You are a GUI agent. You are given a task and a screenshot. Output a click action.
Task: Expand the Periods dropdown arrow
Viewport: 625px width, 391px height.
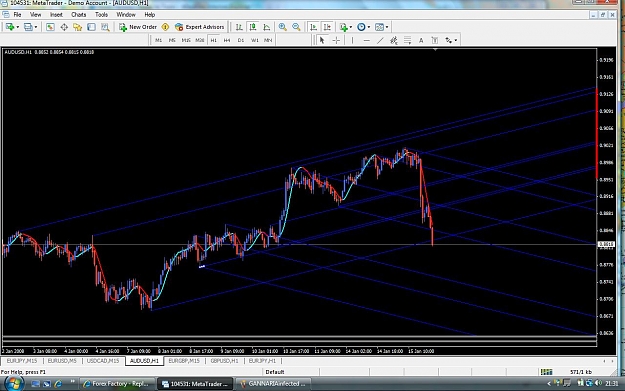click(369, 27)
